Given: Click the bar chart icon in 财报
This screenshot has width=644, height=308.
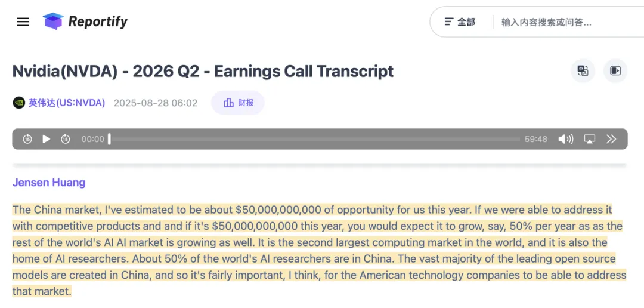Looking at the screenshot, I should click(x=228, y=103).
